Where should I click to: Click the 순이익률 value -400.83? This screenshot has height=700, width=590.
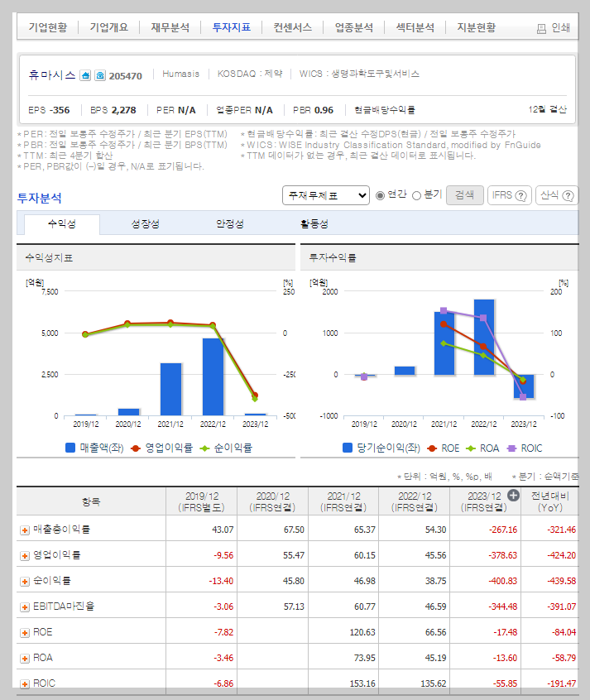[x=503, y=581]
